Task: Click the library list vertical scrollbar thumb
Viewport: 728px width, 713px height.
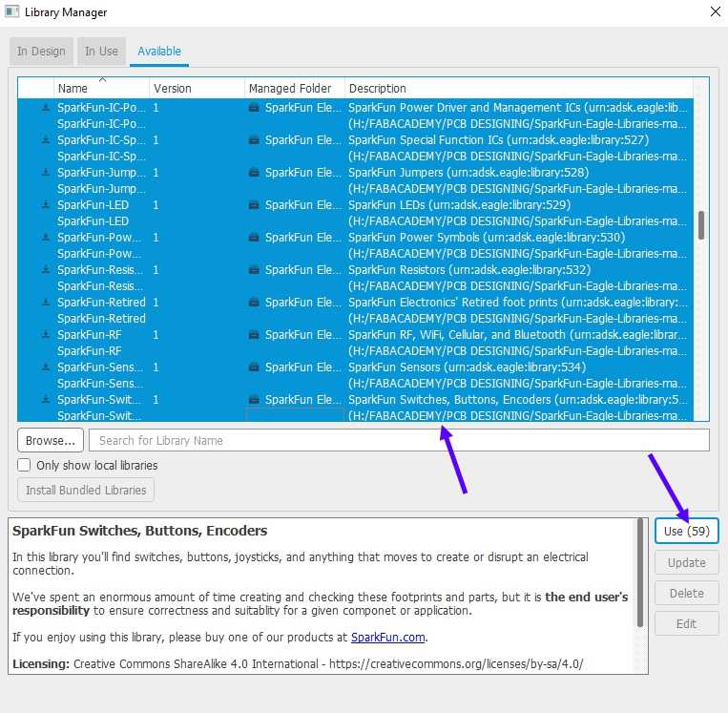Action: click(x=701, y=225)
